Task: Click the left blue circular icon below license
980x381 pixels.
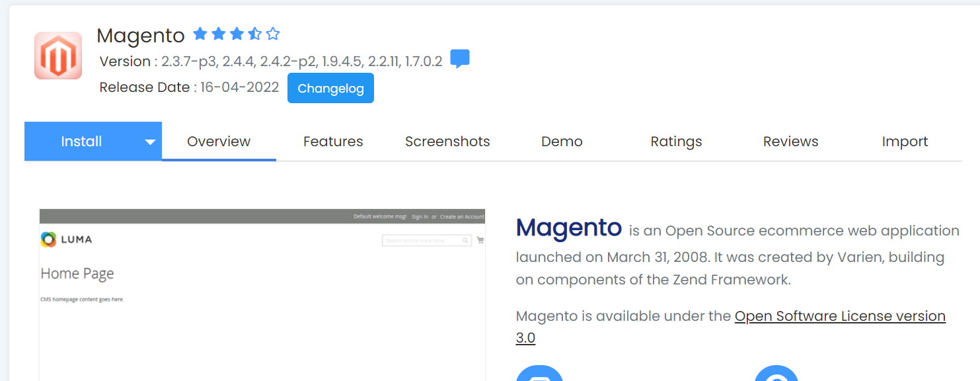Action: 539,374
